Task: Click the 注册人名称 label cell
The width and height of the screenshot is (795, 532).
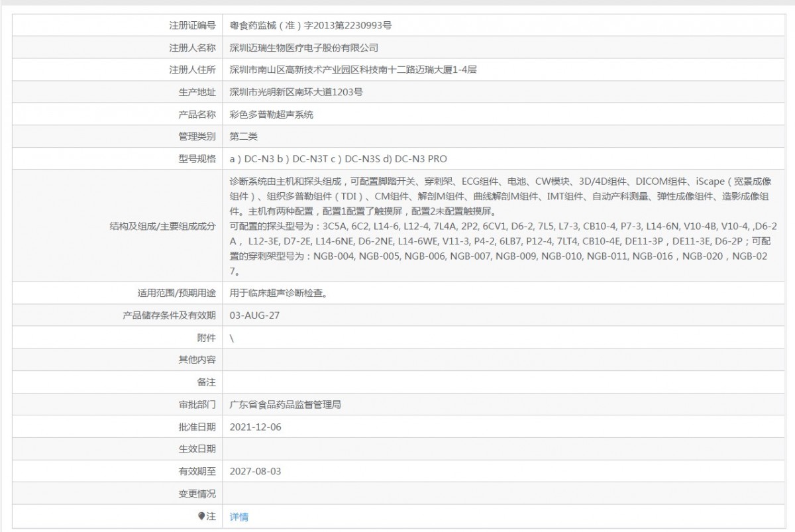Action: coord(118,48)
